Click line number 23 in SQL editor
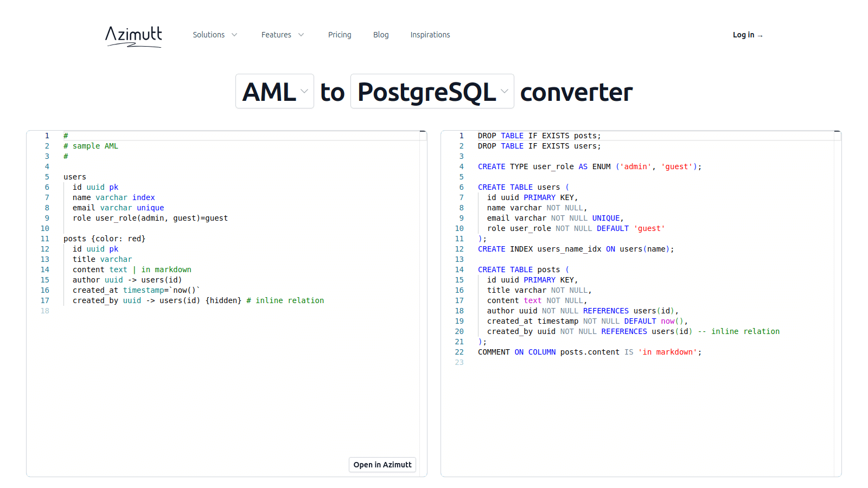 [x=459, y=362]
